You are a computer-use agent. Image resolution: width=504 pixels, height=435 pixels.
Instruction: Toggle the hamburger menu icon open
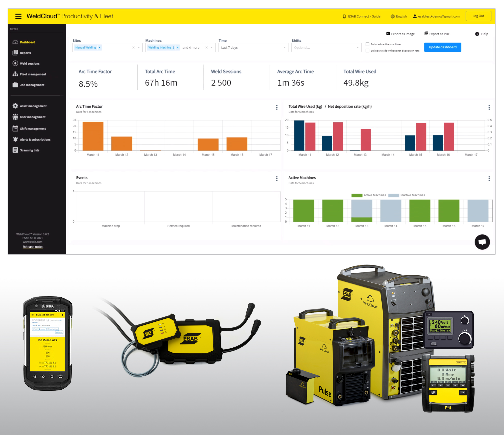tap(17, 16)
